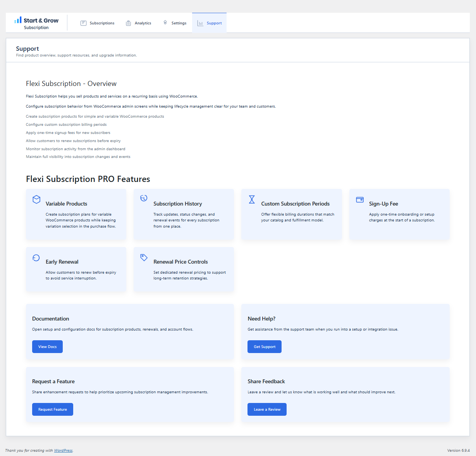Click the Settings tab icon

[165, 23]
